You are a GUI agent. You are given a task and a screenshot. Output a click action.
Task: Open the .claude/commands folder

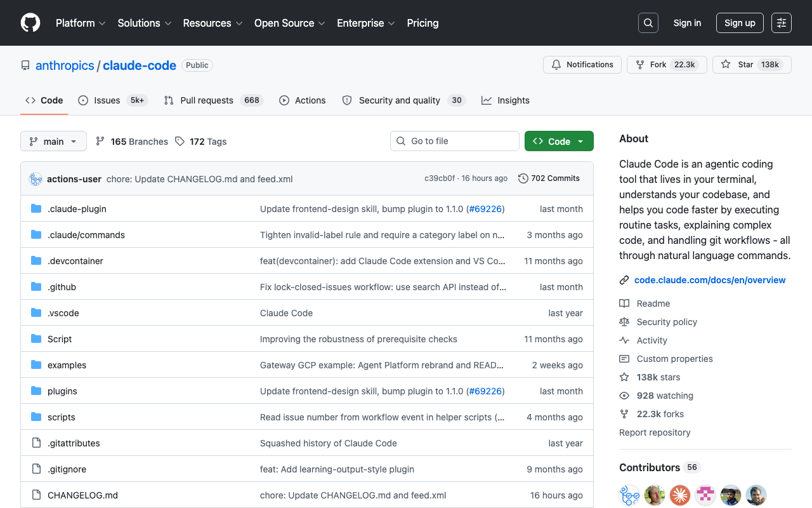pos(86,235)
